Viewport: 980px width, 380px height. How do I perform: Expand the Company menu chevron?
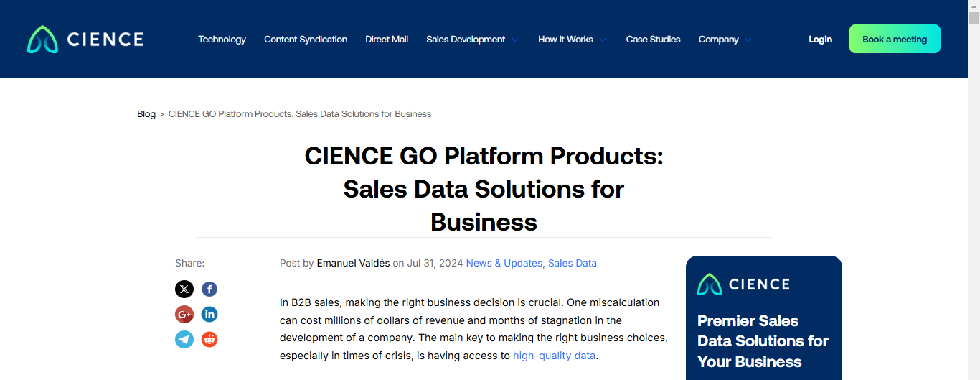click(x=748, y=40)
